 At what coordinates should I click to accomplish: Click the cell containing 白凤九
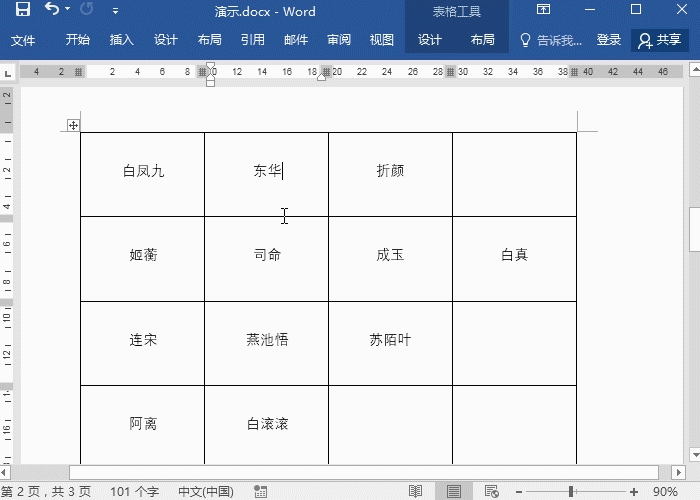click(x=142, y=175)
